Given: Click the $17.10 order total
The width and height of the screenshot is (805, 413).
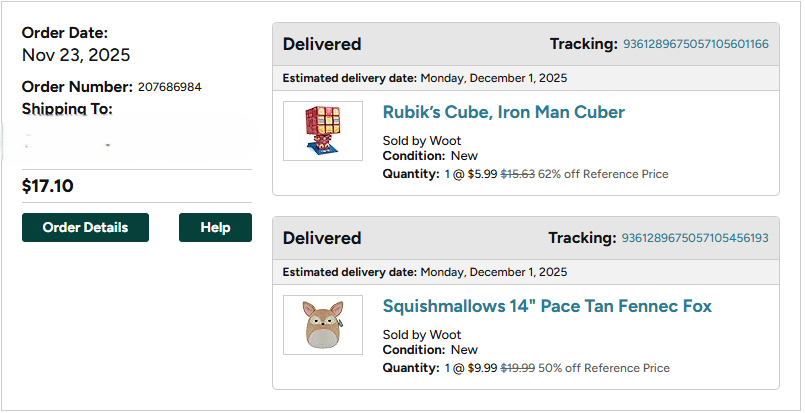Looking at the screenshot, I should [x=47, y=186].
